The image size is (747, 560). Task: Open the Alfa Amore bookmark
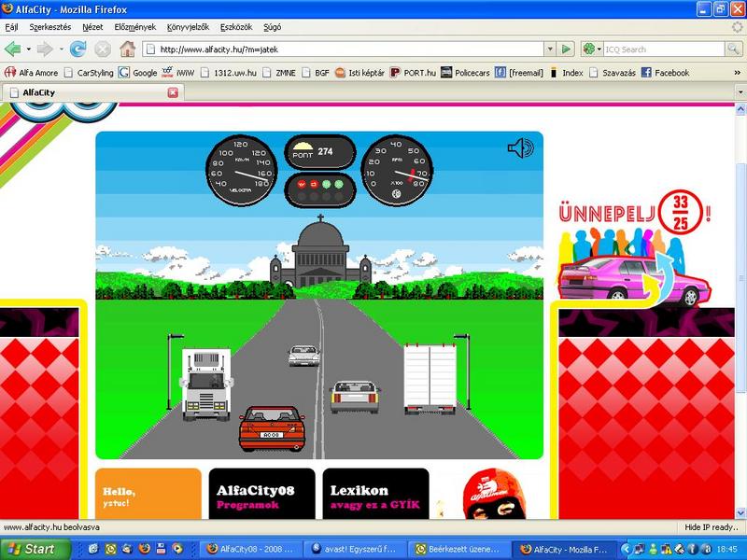coord(32,73)
